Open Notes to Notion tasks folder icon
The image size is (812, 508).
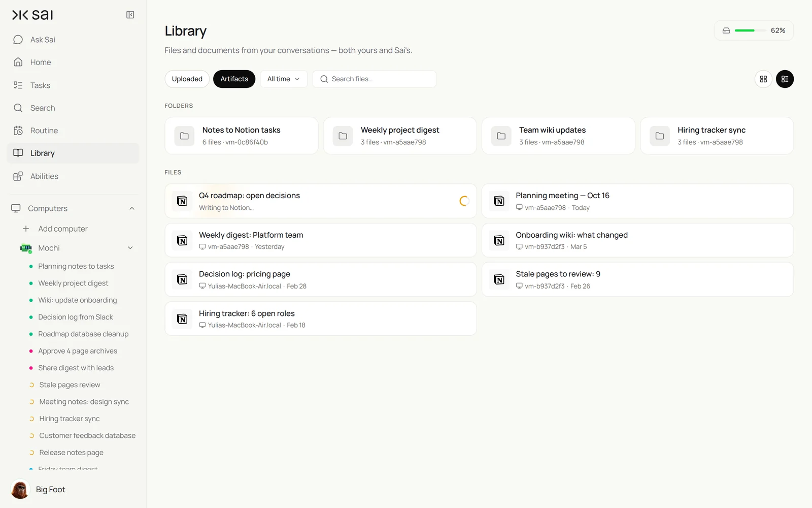pos(184,136)
